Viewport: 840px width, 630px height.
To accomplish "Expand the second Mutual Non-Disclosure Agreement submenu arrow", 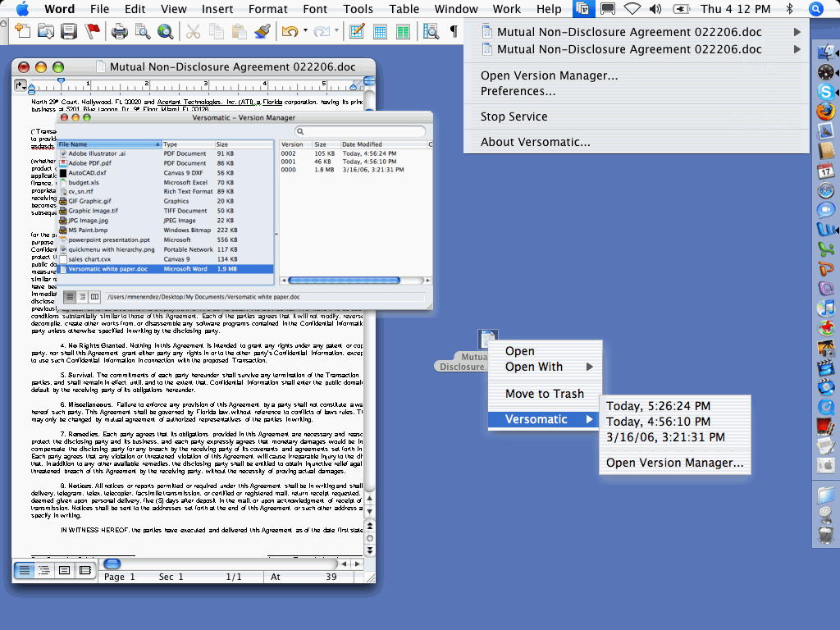I will pos(797,49).
